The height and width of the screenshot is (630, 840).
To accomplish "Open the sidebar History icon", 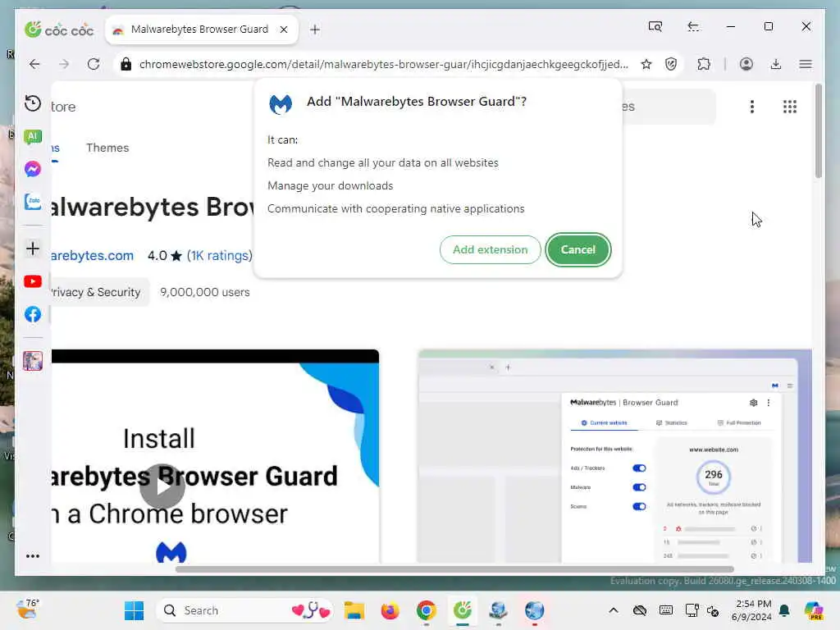I will (x=33, y=103).
